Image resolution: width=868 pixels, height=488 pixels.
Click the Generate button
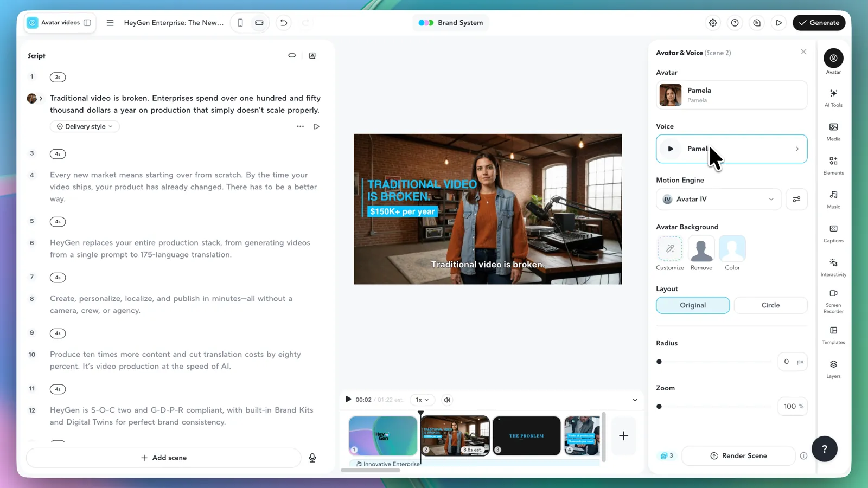(819, 23)
